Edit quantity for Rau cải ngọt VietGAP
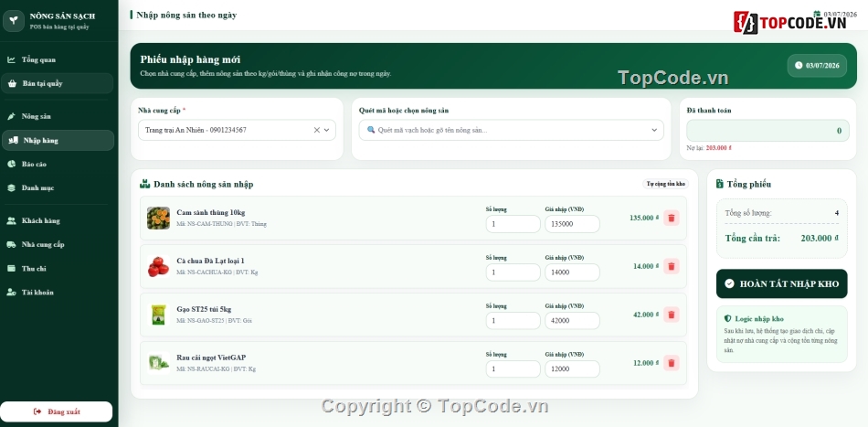 coord(513,368)
